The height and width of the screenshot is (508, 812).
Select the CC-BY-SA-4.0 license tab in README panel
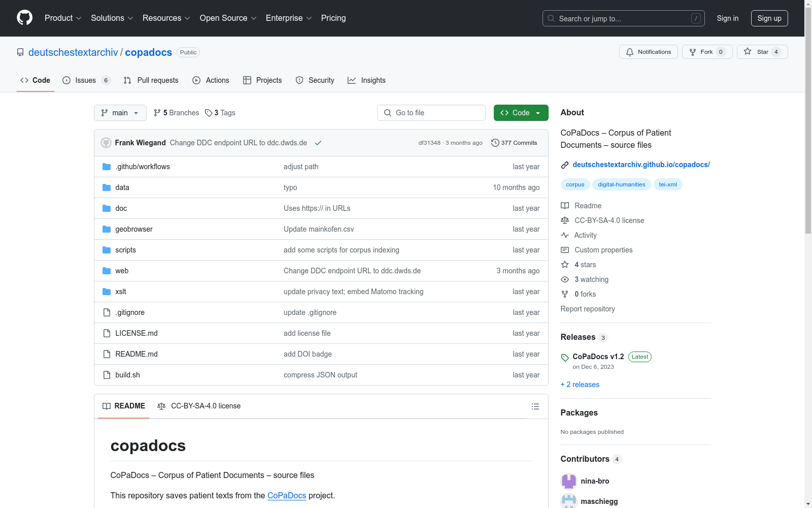199,406
